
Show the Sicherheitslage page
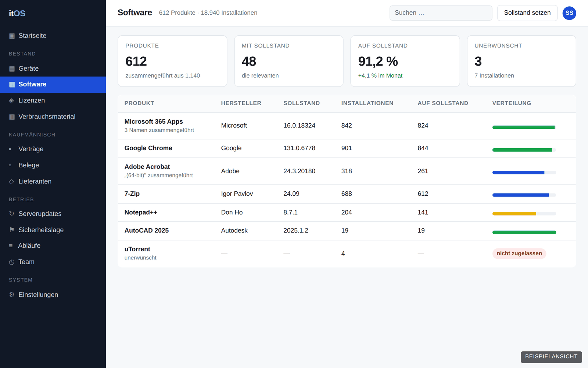[x=53, y=230]
